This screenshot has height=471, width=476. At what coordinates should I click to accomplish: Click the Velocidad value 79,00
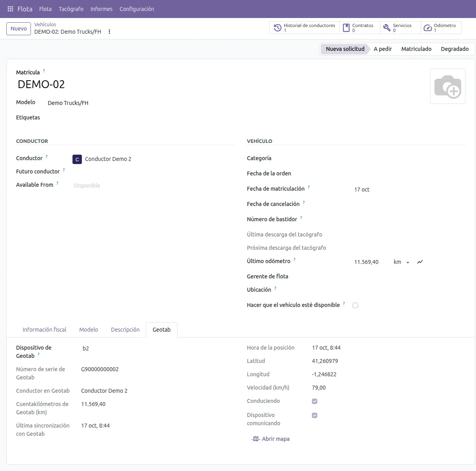click(x=319, y=388)
